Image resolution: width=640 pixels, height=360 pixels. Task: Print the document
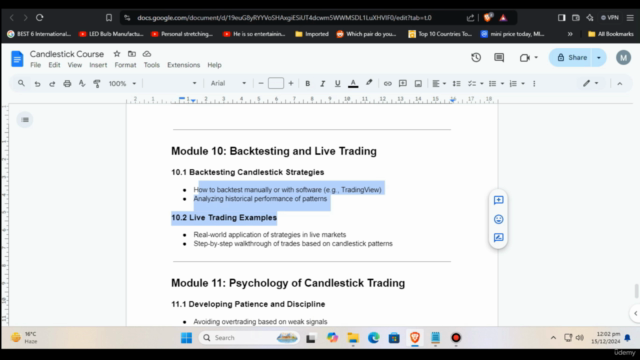[67, 84]
